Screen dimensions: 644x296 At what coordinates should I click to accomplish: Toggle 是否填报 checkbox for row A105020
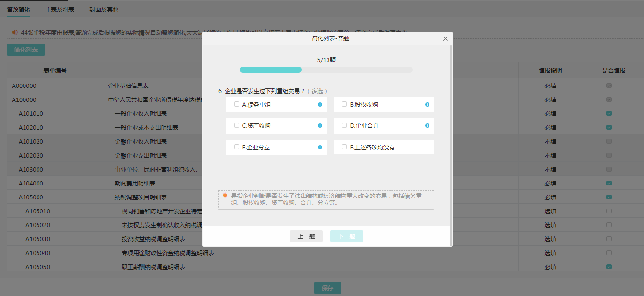coord(609,225)
